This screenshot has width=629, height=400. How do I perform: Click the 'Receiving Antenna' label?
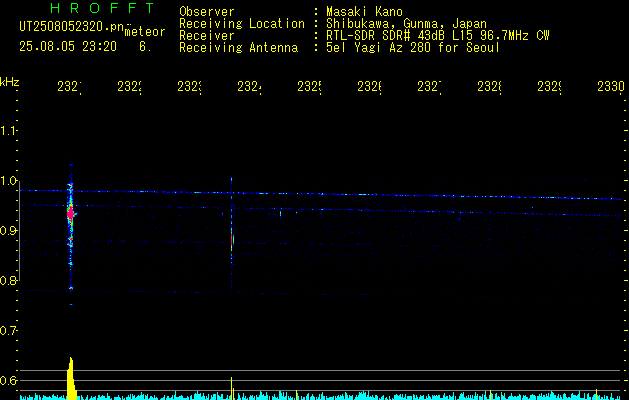click(x=239, y=48)
